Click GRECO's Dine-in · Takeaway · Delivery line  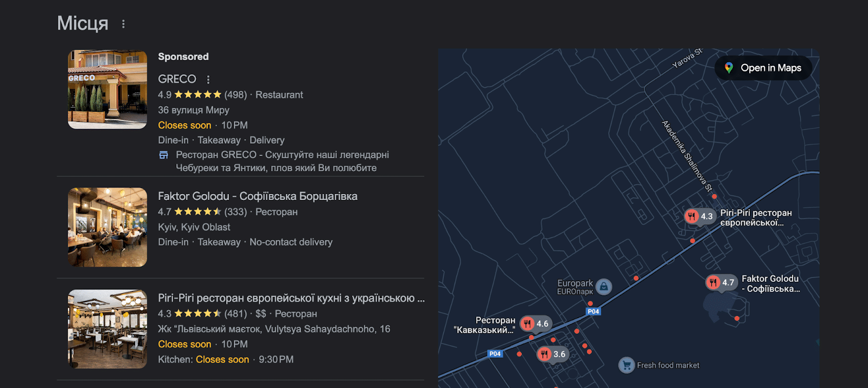tap(221, 140)
